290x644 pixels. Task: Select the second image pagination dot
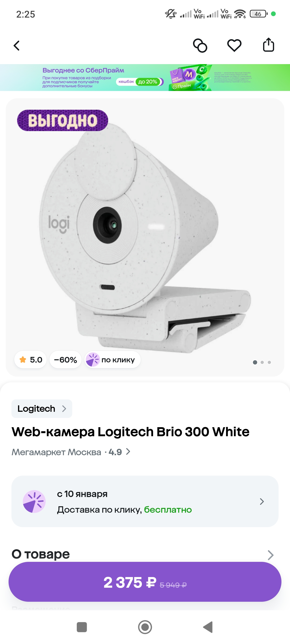point(262,362)
